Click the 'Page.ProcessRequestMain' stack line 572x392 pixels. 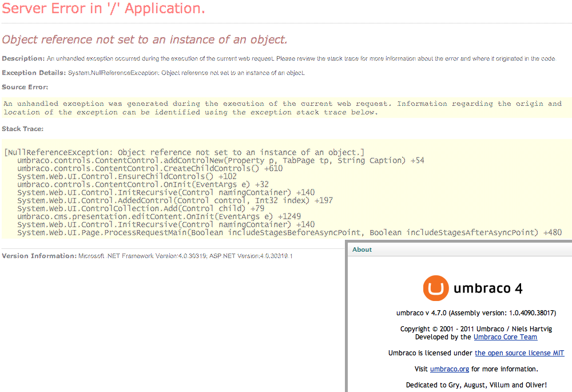point(289,232)
